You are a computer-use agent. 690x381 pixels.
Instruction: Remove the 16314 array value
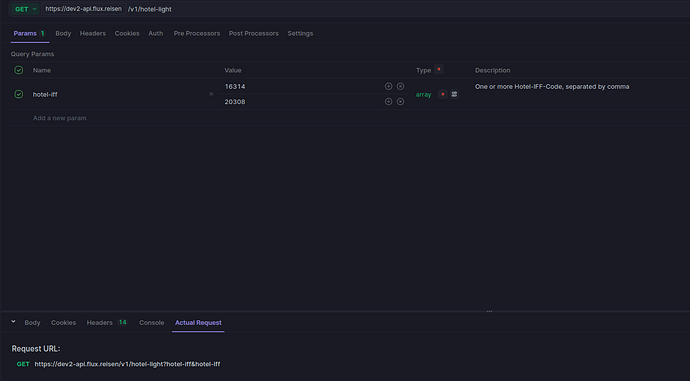click(x=400, y=86)
